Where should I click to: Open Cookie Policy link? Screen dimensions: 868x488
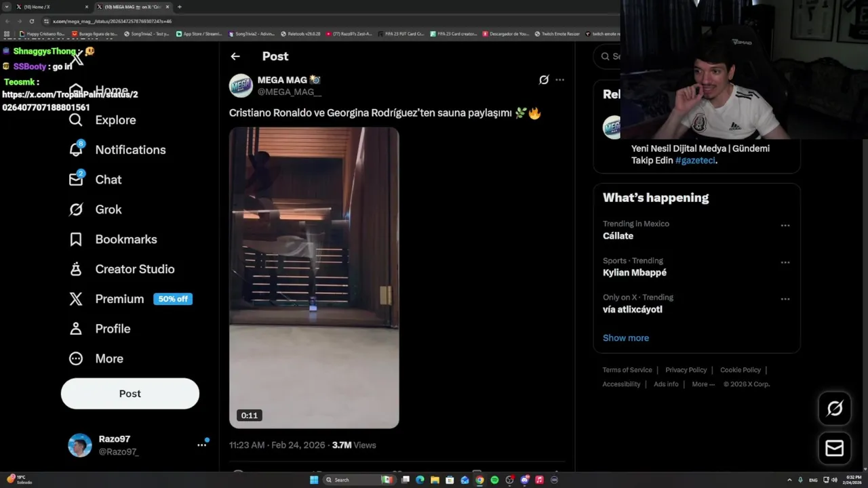click(x=741, y=370)
